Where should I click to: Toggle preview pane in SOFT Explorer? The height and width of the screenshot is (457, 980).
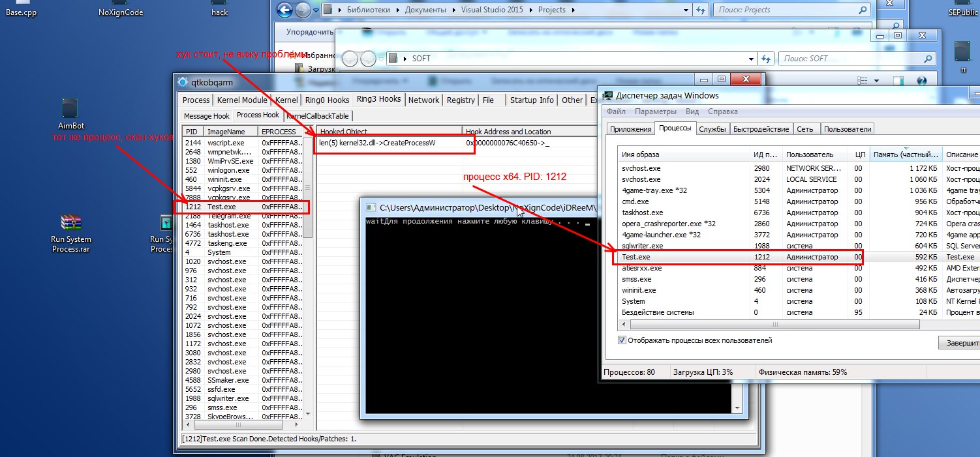pyautogui.click(x=898, y=80)
